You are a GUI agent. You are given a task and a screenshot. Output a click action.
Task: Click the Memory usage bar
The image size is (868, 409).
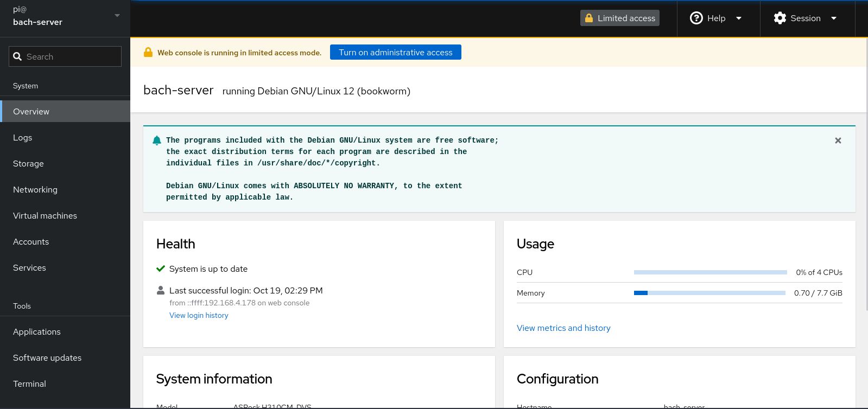pos(709,293)
